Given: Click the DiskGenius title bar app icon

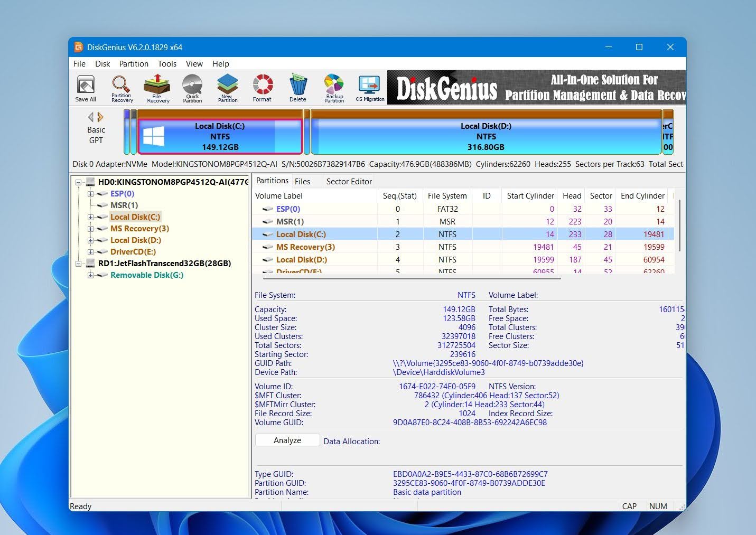Looking at the screenshot, I should (79, 47).
